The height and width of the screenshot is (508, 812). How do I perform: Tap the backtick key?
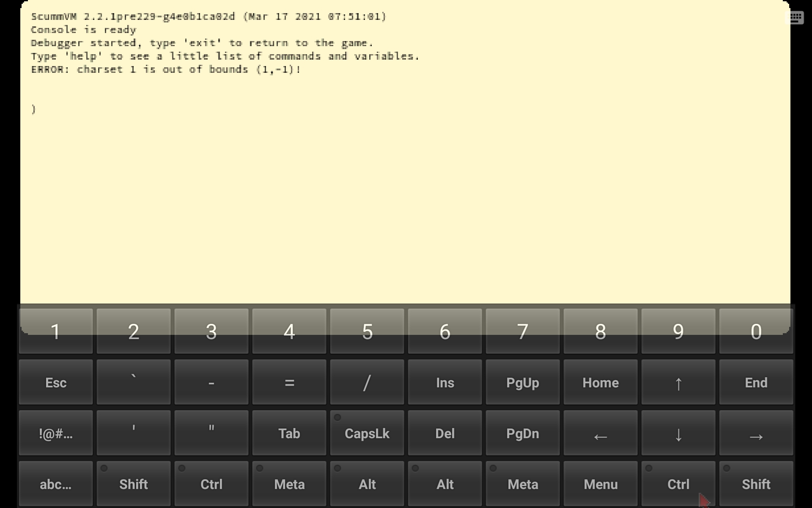tap(134, 382)
